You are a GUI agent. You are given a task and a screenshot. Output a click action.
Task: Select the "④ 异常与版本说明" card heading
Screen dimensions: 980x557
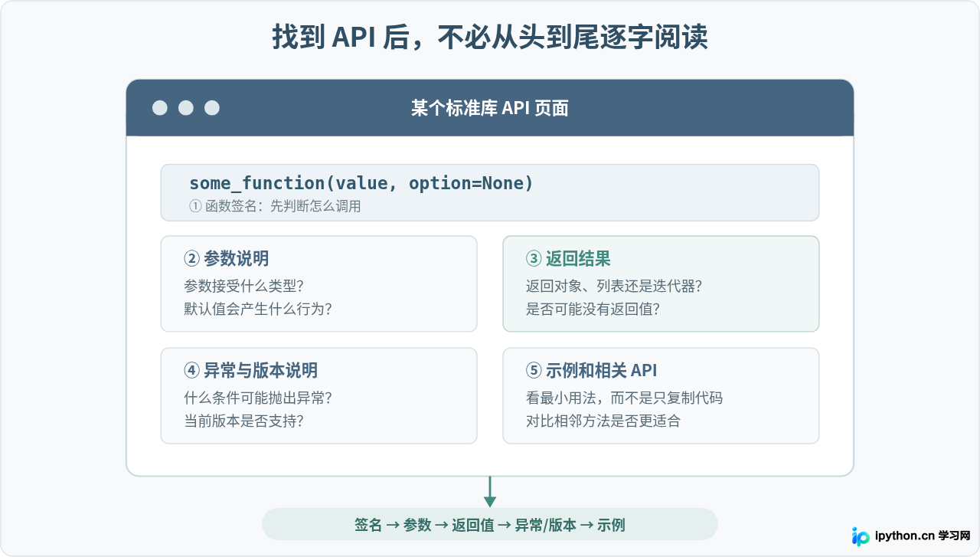click(251, 371)
